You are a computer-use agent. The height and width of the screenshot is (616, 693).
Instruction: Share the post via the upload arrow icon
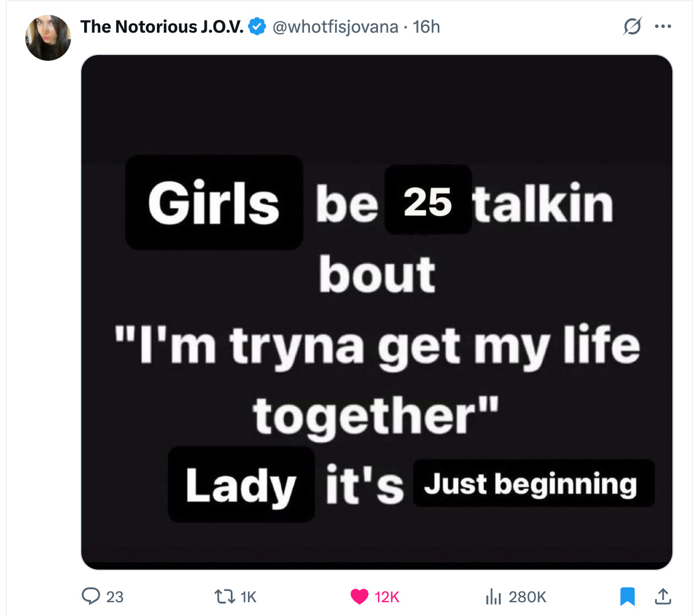click(663, 597)
